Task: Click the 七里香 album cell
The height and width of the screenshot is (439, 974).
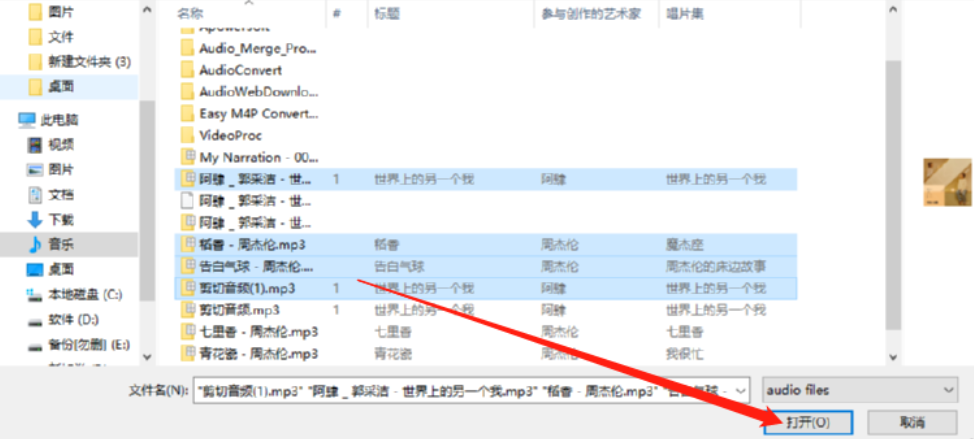Action: 684,332
